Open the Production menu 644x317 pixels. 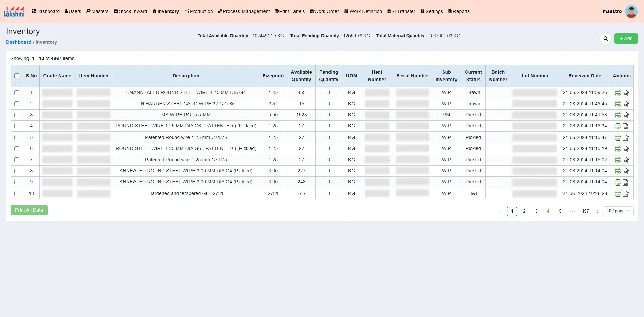point(199,11)
